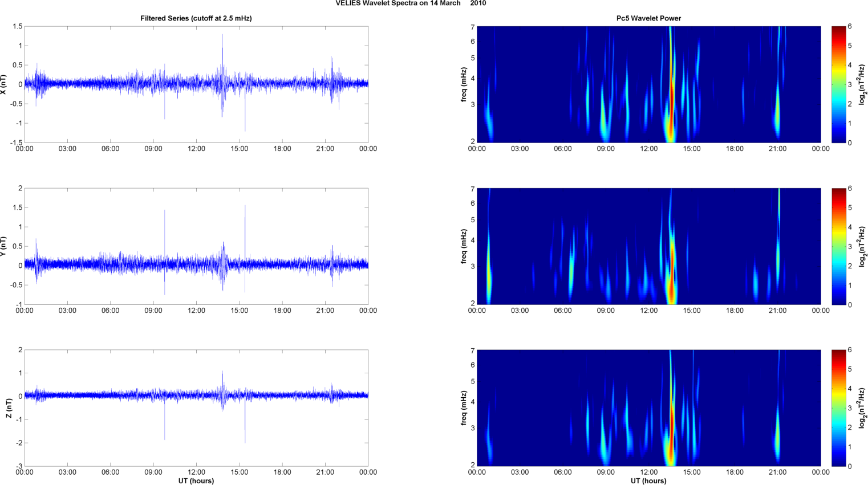The image size is (868, 485).
Task: Click the red peak in the top wavelet spectrum
Action: pyautogui.click(x=672, y=97)
